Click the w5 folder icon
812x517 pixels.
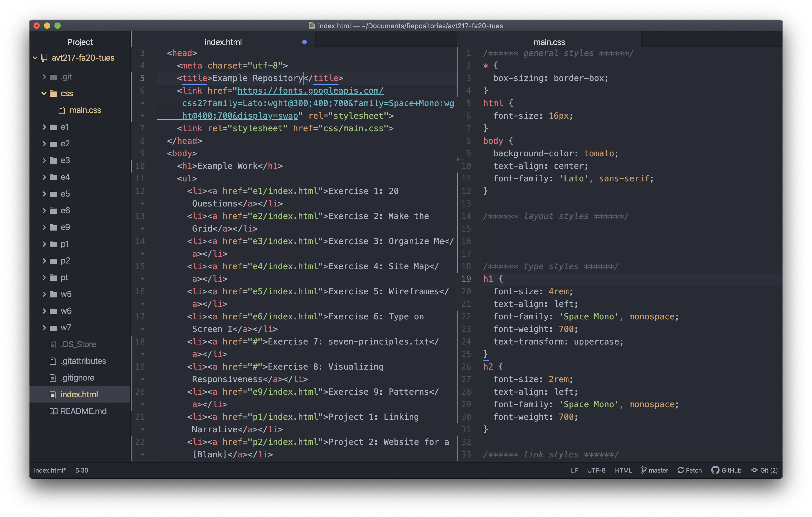(53, 294)
